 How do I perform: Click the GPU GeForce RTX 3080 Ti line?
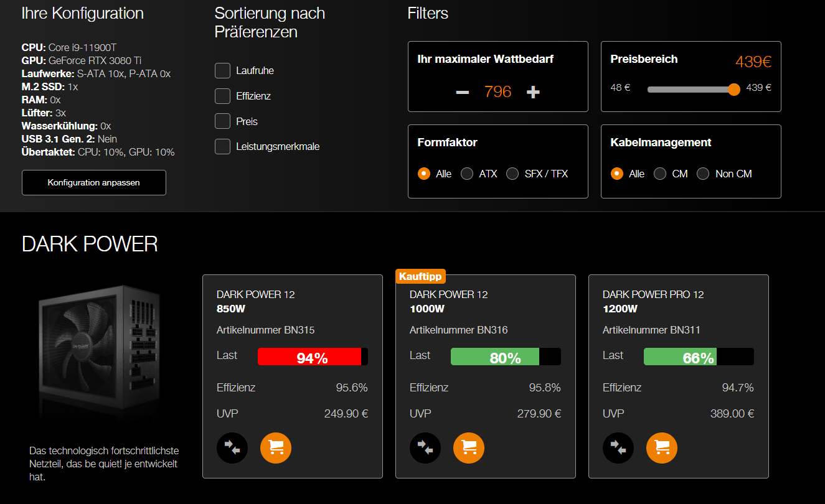click(82, 60)
